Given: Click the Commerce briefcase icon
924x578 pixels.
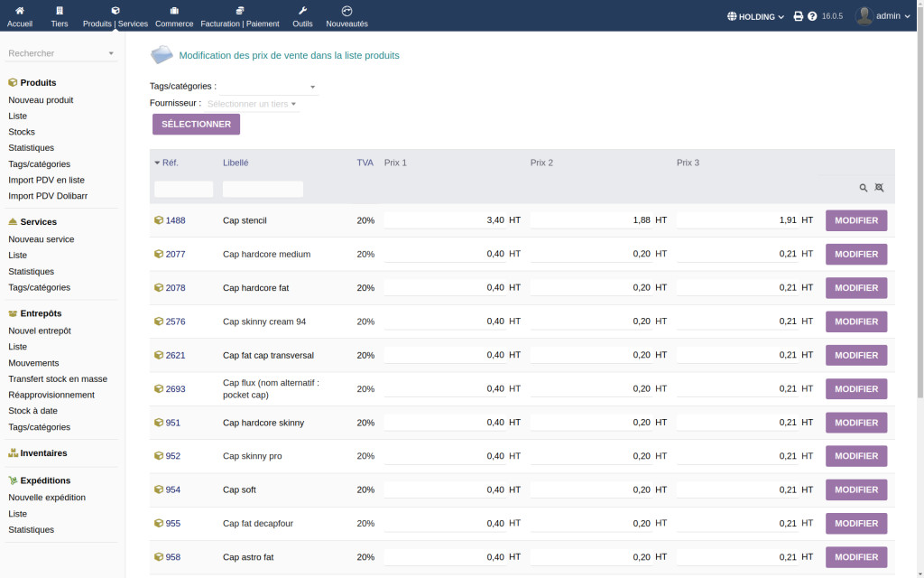Looking at the screenshot, I should tap(174, 10).
